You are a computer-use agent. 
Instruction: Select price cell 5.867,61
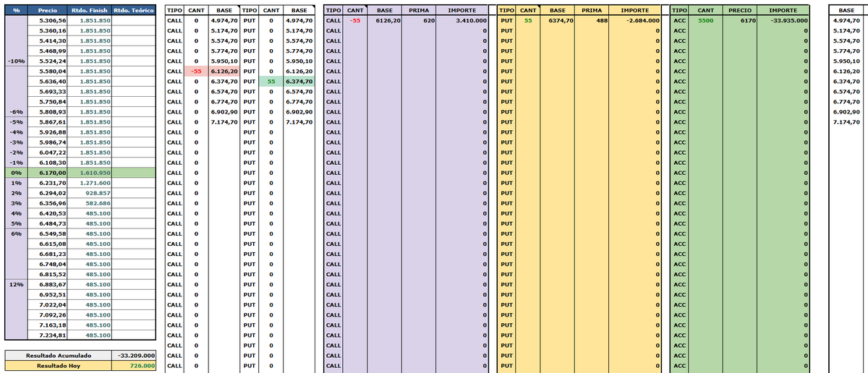(48, 122)
